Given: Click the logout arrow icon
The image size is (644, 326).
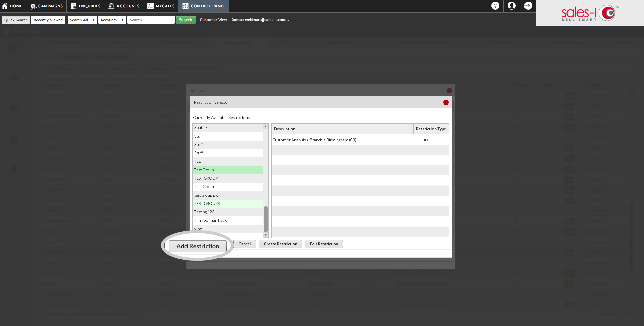Looking at the screenshot, I should 528,6.
